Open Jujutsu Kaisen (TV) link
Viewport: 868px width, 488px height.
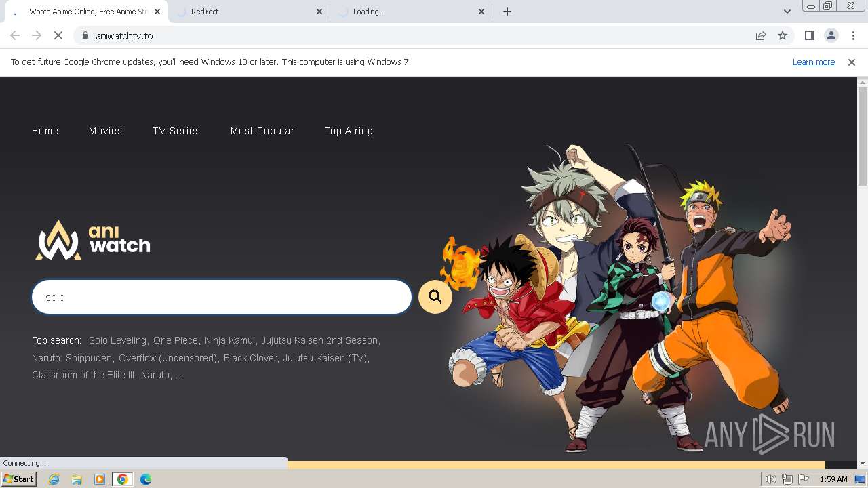coord(325,358)
